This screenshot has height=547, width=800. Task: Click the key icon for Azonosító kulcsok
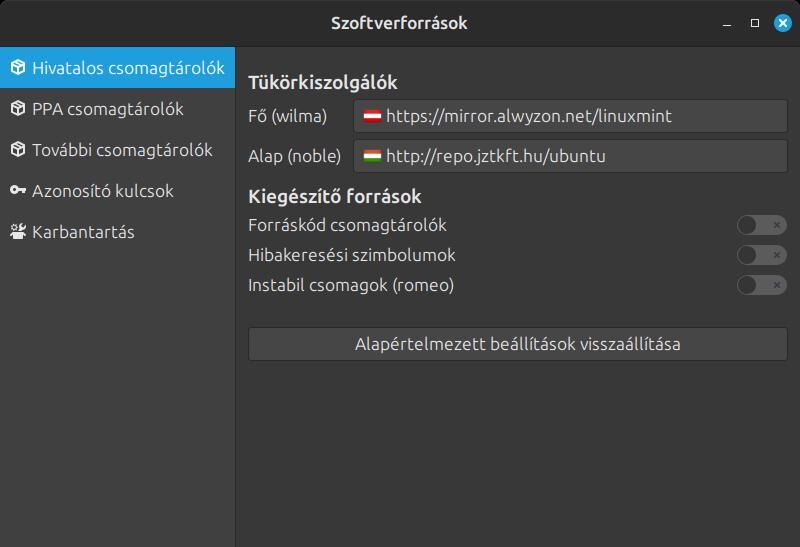[18, 190]
